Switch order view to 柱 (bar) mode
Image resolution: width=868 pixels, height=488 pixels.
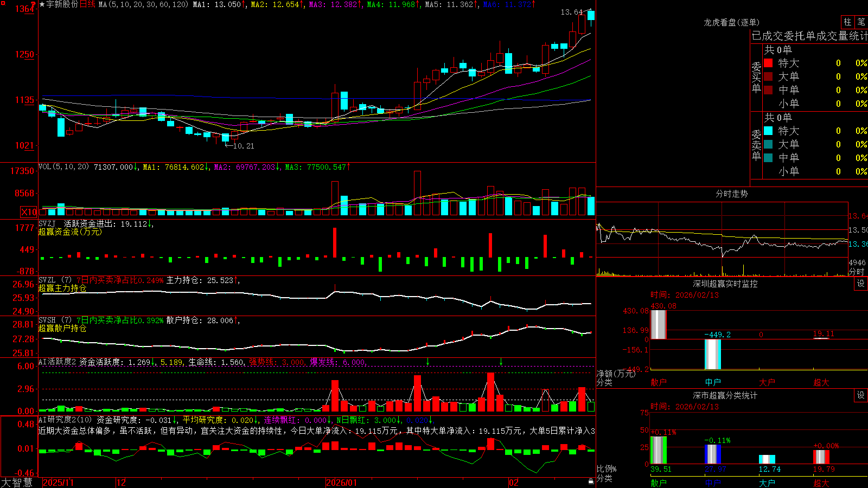pyautogui.click(x=847, y=22)
